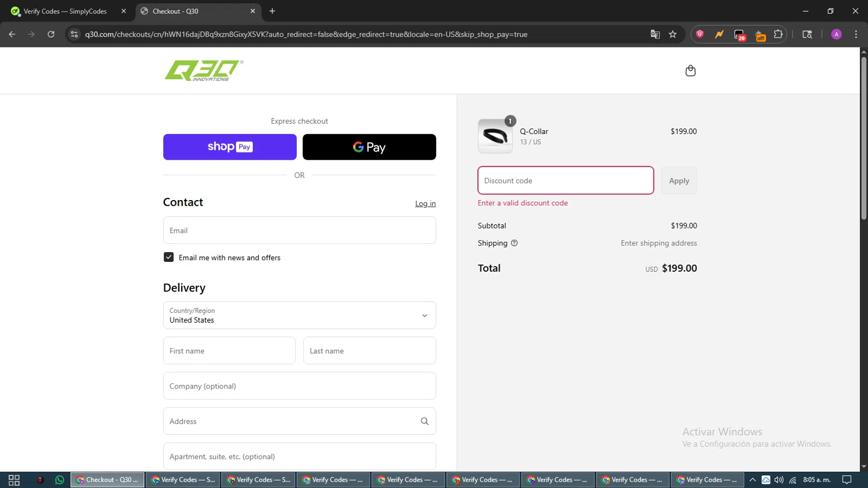Click the Q-Collar product name
868x488 pixels.
click(x=534, y=131)
